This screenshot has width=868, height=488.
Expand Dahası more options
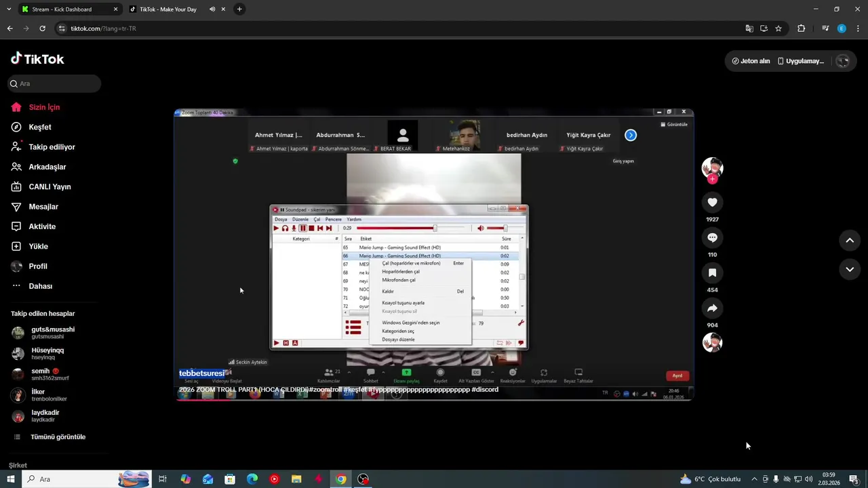[x=32, y=286]
